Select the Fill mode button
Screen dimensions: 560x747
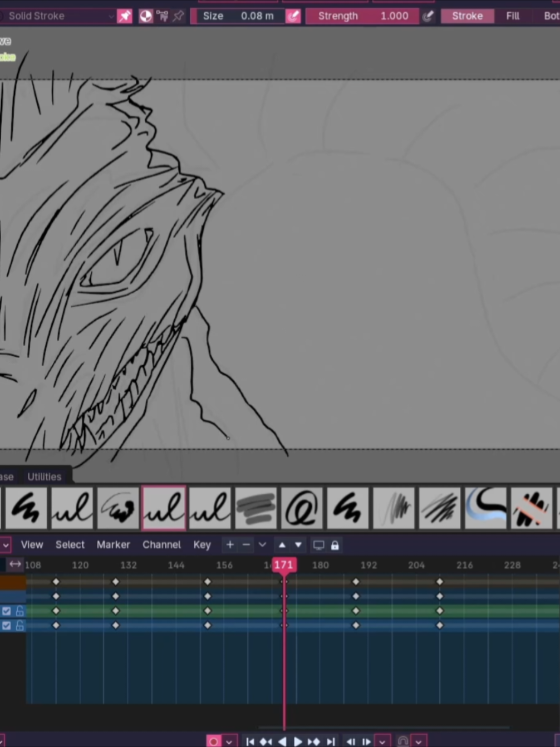[513, 16]
